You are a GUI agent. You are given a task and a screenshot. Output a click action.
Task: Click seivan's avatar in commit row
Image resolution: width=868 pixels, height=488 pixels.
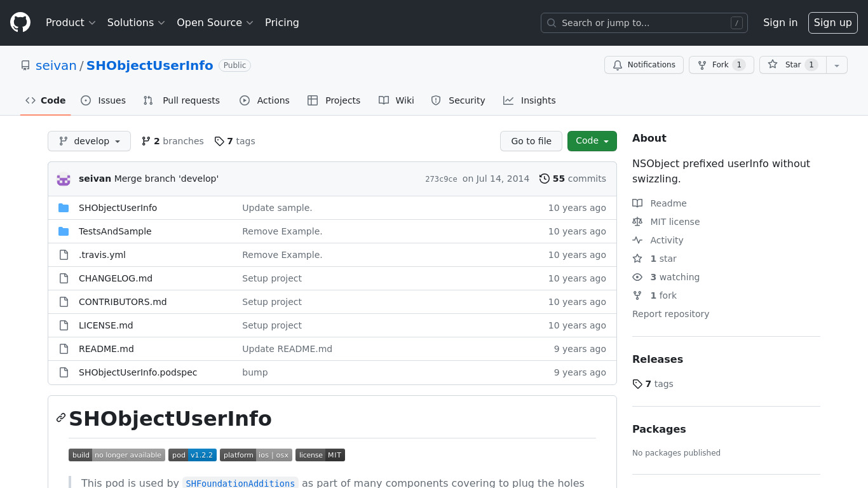coord(64,179)
